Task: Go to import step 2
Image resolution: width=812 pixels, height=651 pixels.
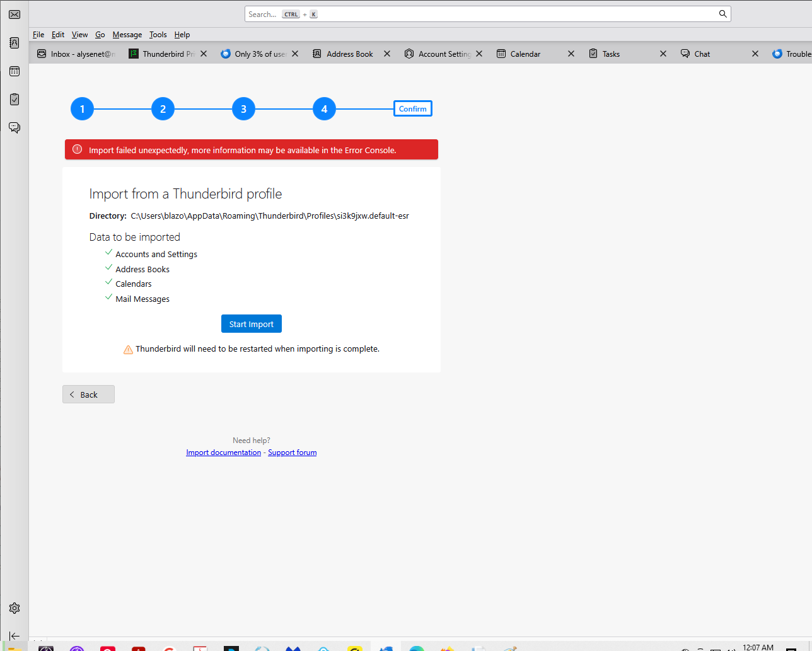Action: point(163,109)
